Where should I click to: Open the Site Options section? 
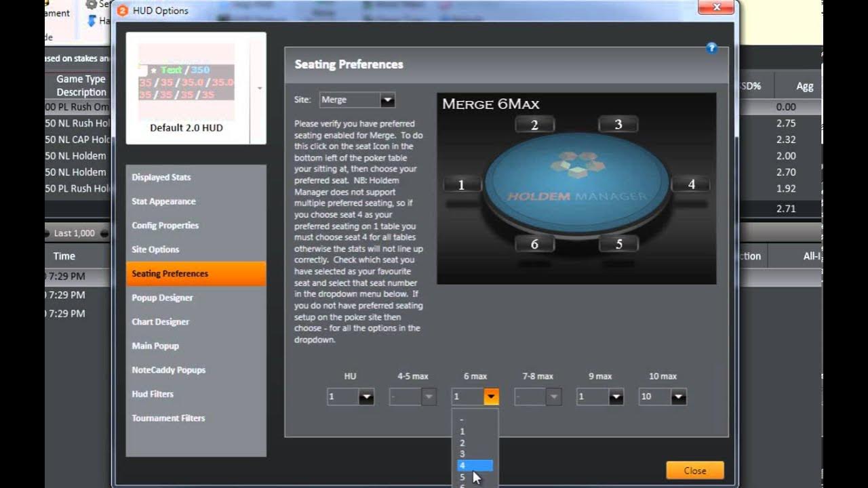pyautogui.click(x=196, y=249)
